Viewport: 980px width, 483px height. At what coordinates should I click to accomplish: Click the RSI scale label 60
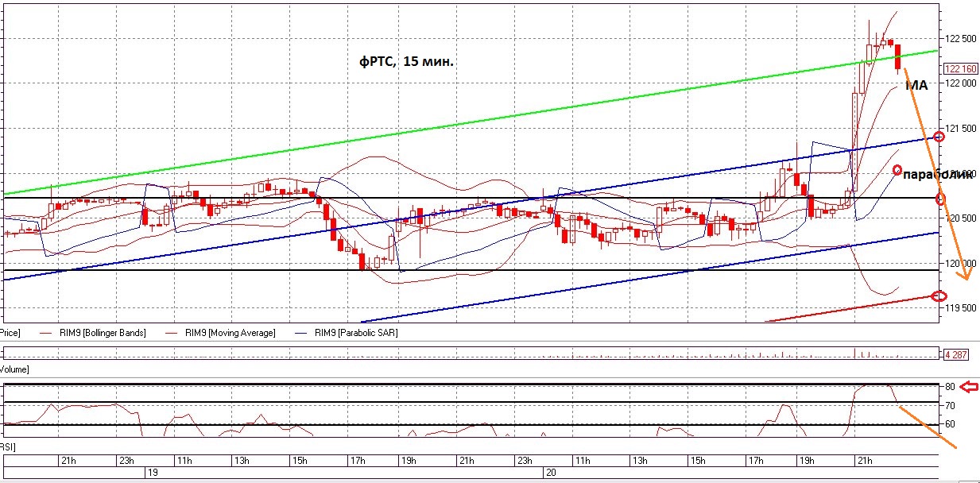(950, 425)
